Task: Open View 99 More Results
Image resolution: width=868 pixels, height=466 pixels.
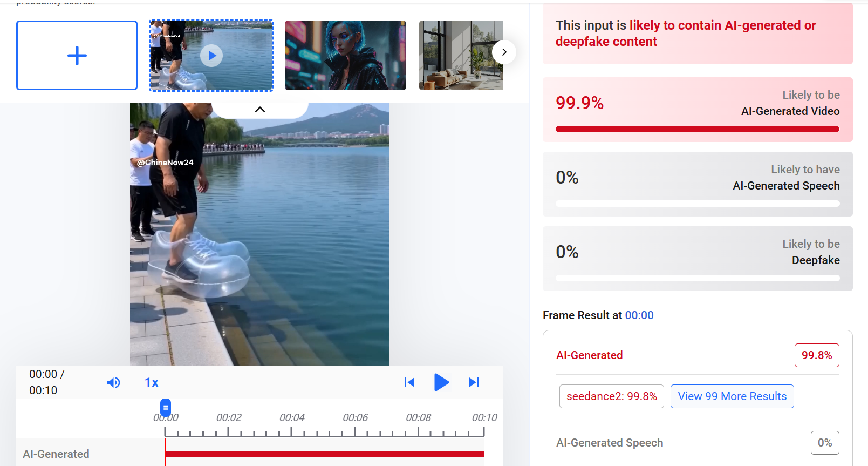Action: tap(732, 396)
